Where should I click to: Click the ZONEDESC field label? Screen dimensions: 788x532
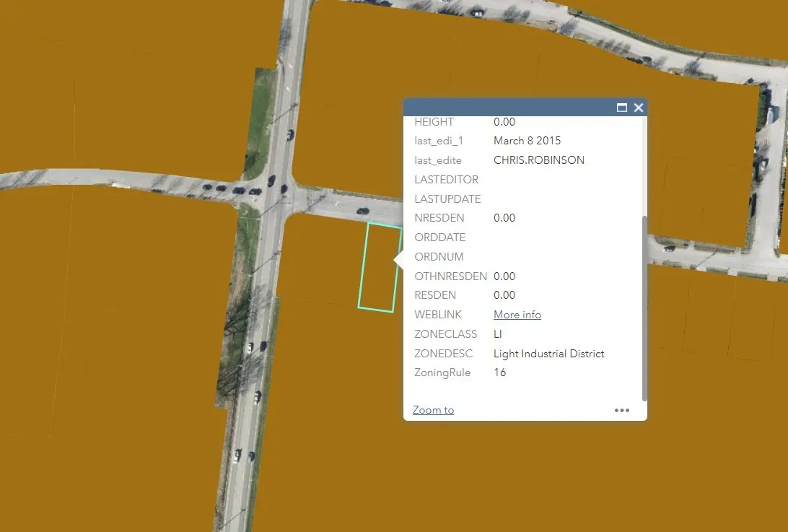pos(443,354)
